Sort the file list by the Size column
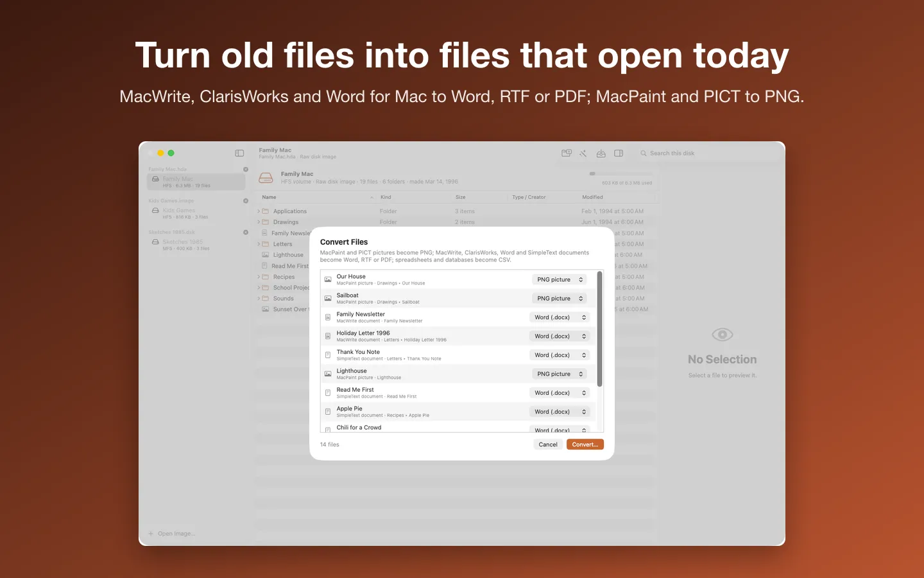This screenshot has height=578, width=924. click(x=480, y=197)
